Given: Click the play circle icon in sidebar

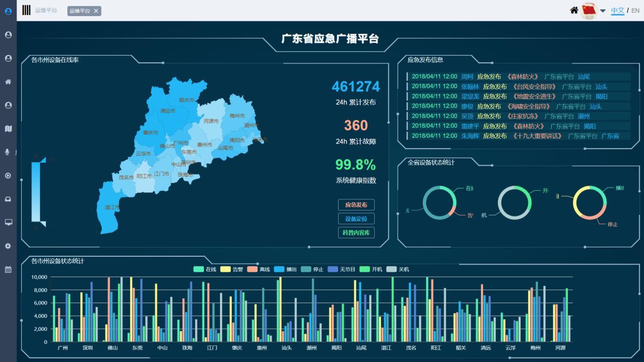Looking at the screenshot, I should [x=8, y=175].
